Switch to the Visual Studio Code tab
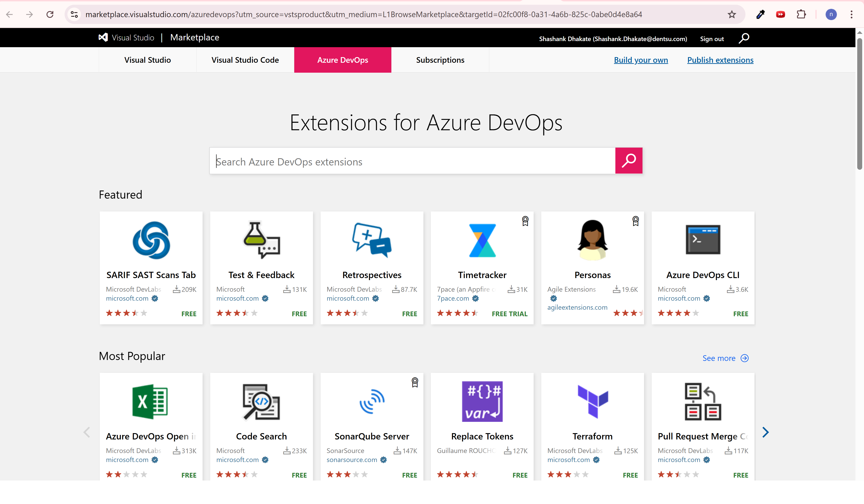This screenshot has width=864, height=504. point(245,60)
